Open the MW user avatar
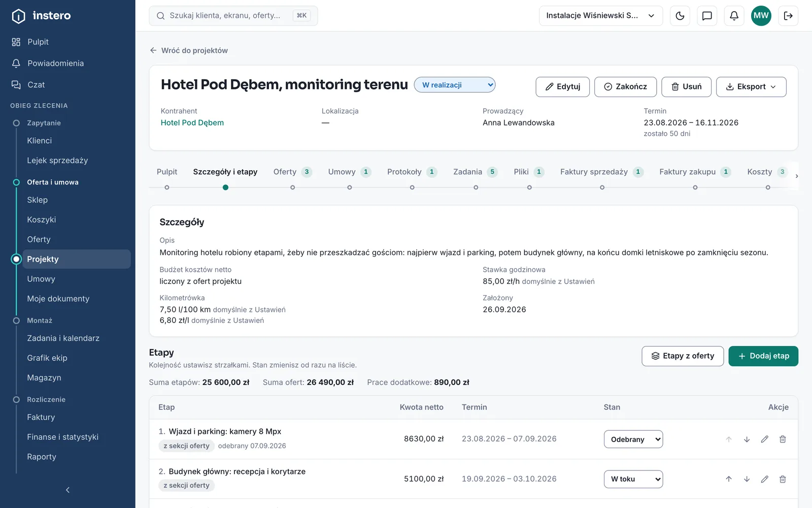The width and height of the screenshot is (812, 508). (761, 16)
